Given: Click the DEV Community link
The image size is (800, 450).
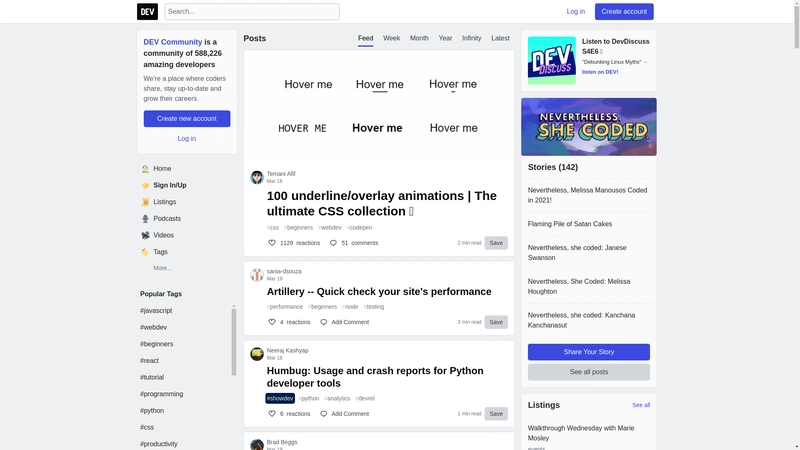Looking at the screenshot, I should 172,42.
